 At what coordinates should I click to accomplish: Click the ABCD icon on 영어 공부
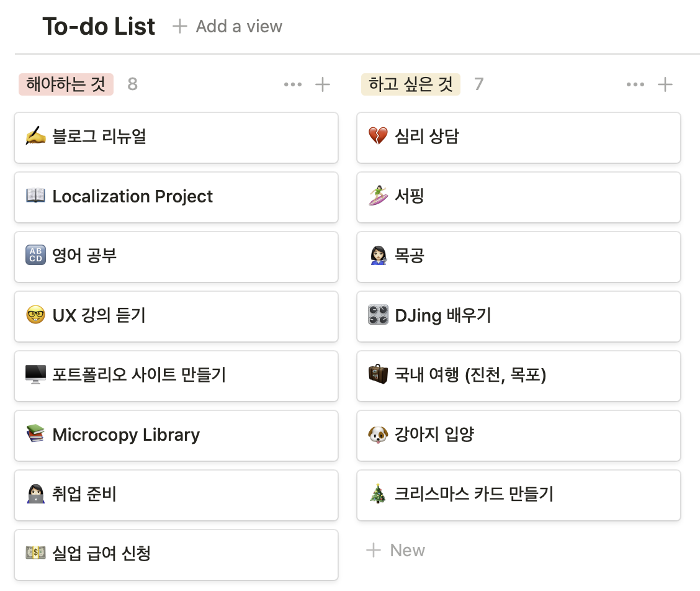click(x=36, y=256)
